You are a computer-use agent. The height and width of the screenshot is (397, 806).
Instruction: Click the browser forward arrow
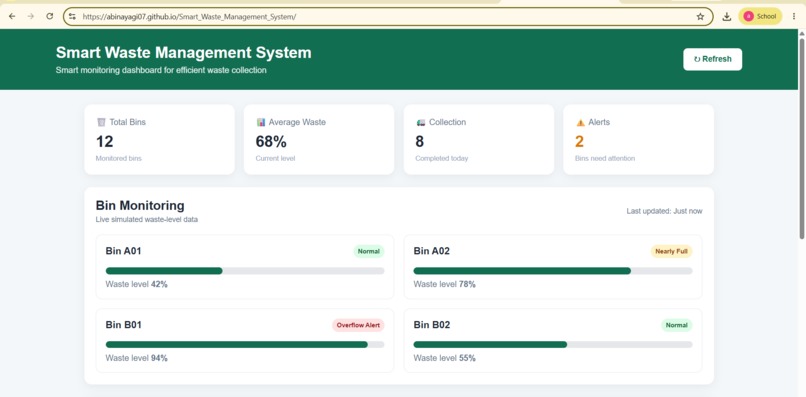pos(31,16)
